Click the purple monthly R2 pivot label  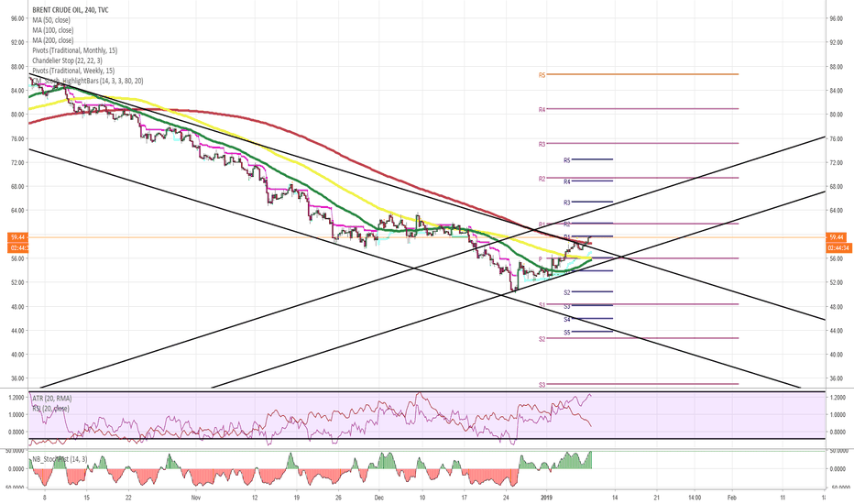coord(542,179)
